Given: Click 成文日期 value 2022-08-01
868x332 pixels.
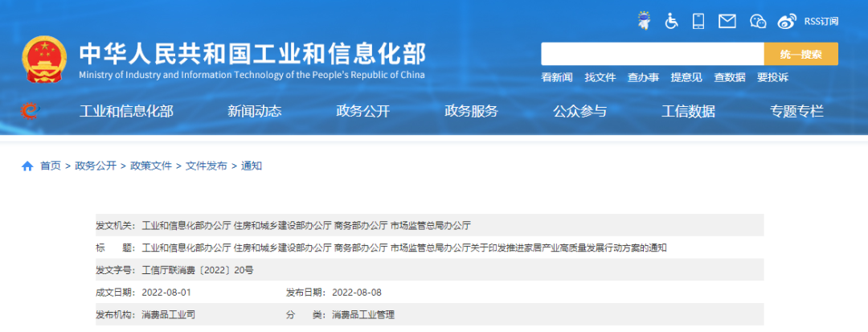Looking at the screenshot, I should [166, 293].
